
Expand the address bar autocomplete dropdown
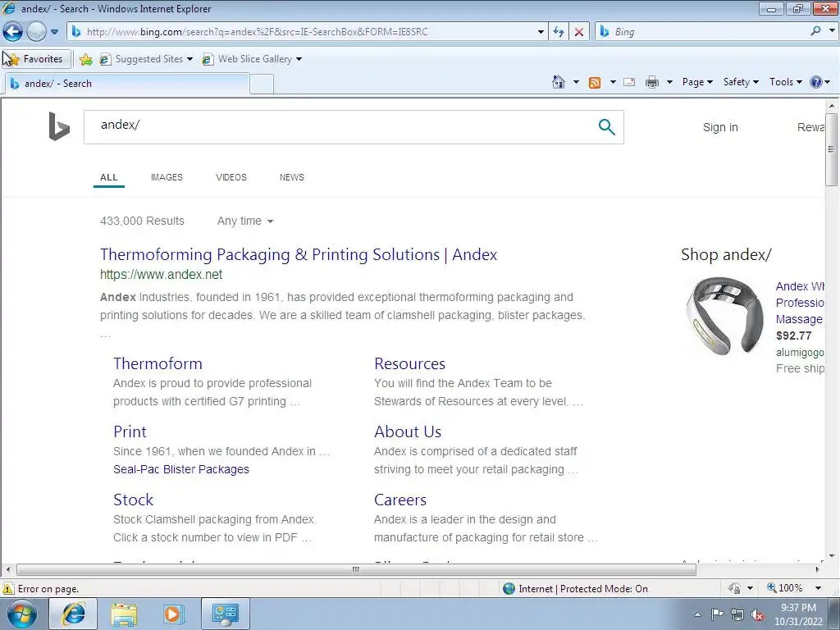pos(541,32)
